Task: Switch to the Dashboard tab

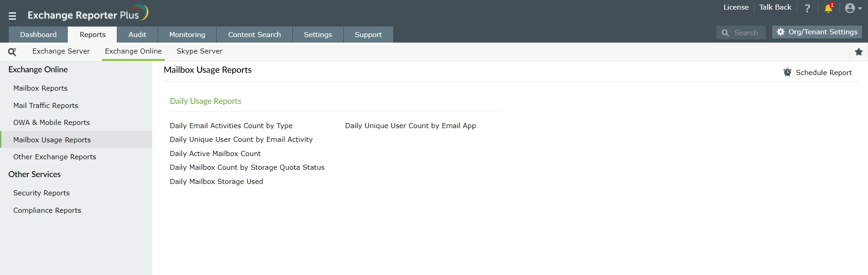Action: 38,35
